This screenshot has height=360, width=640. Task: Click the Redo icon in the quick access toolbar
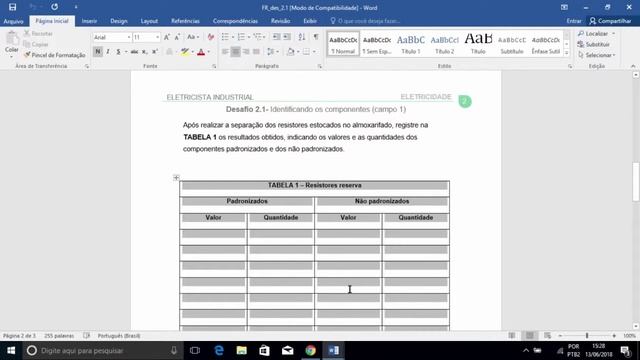pyautogui.click(x=54, y=7)
